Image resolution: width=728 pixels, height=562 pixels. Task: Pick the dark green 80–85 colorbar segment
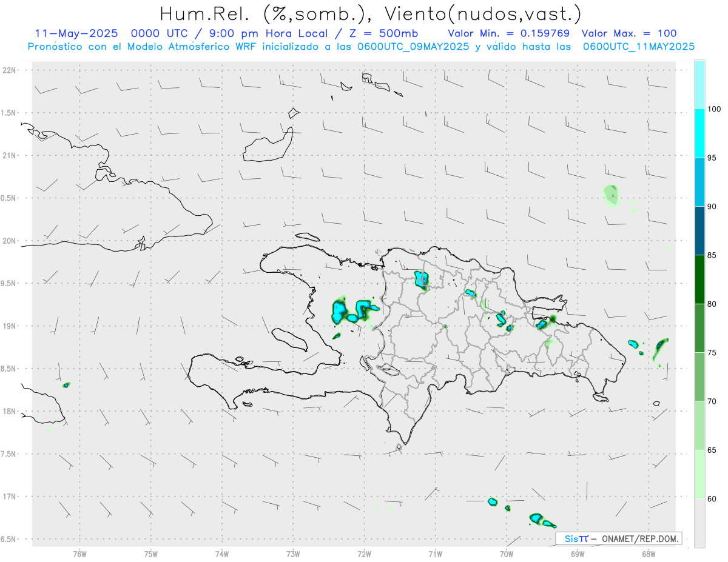[699, 279]
